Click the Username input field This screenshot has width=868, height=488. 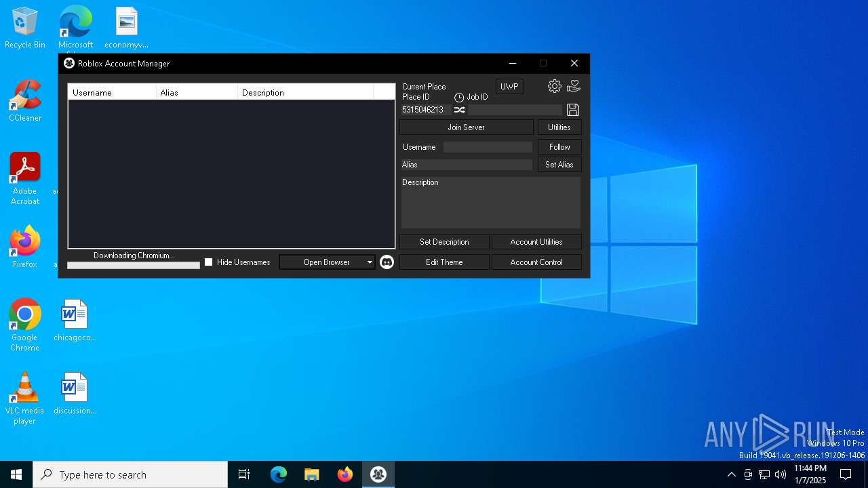point(488,147)
